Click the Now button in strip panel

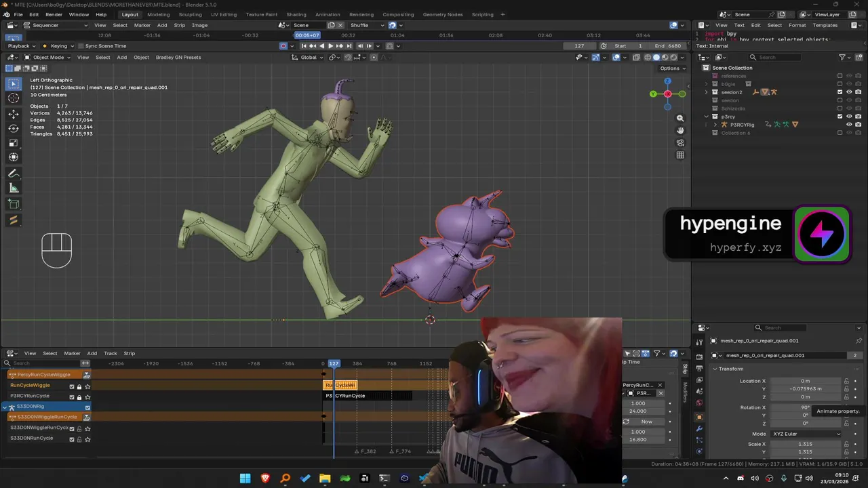[x=647, y=422]
